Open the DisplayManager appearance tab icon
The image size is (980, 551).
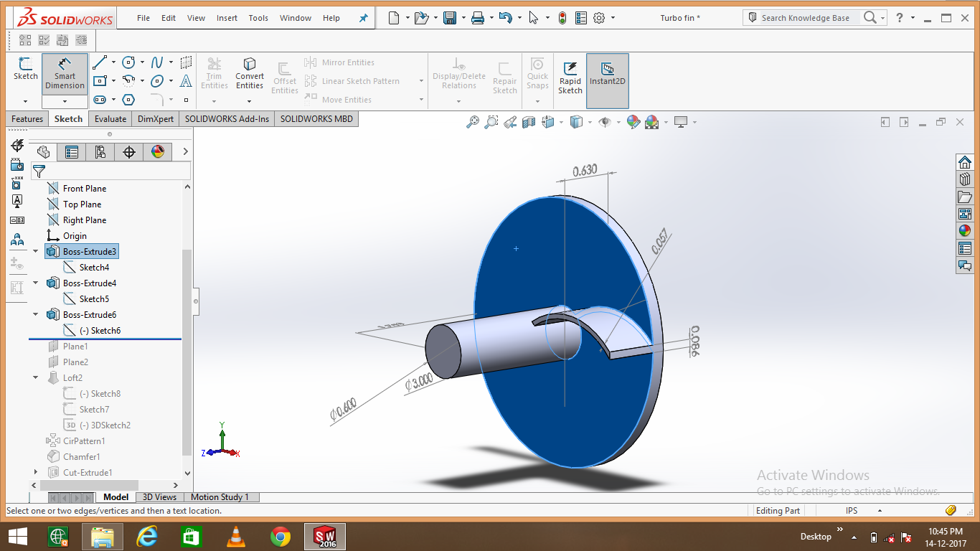tap(158, 152)
